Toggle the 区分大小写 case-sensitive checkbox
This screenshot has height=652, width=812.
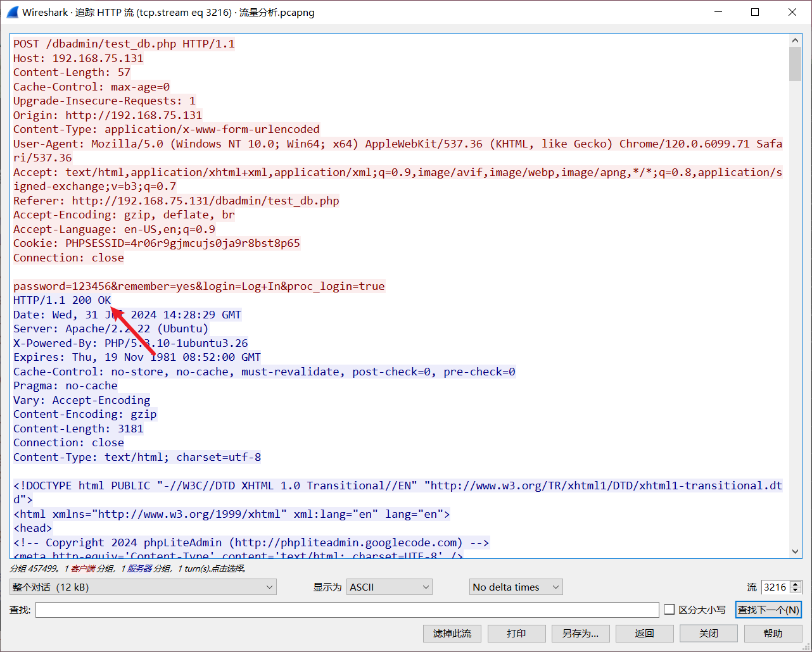669,610
